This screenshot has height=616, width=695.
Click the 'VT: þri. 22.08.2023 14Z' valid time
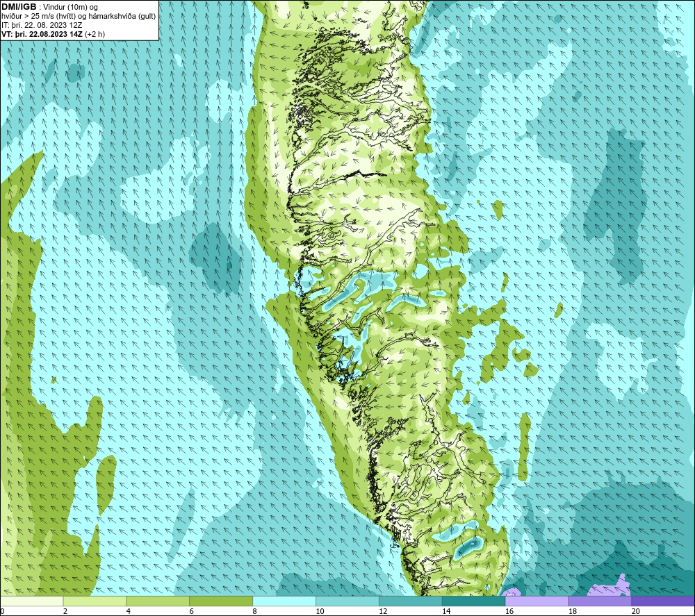click(42, 34)
